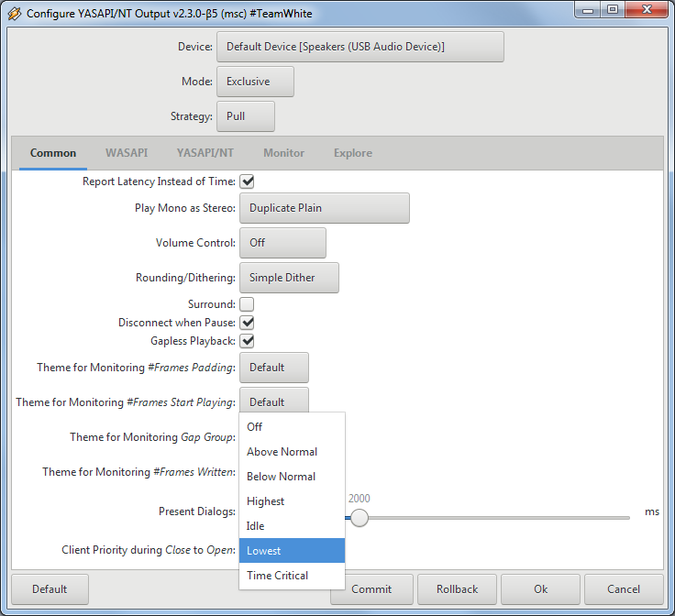Go to the Explore tab
The height and width of the screenshot is (616, 675).
click(352, 153)
